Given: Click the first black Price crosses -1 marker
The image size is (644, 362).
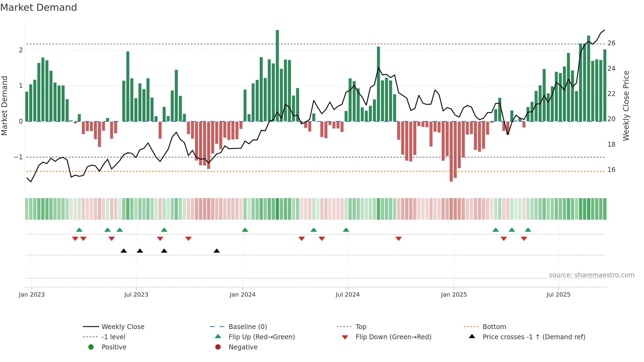Looking at the screenshot, I should pyautogui.click(x=124, y=251).
